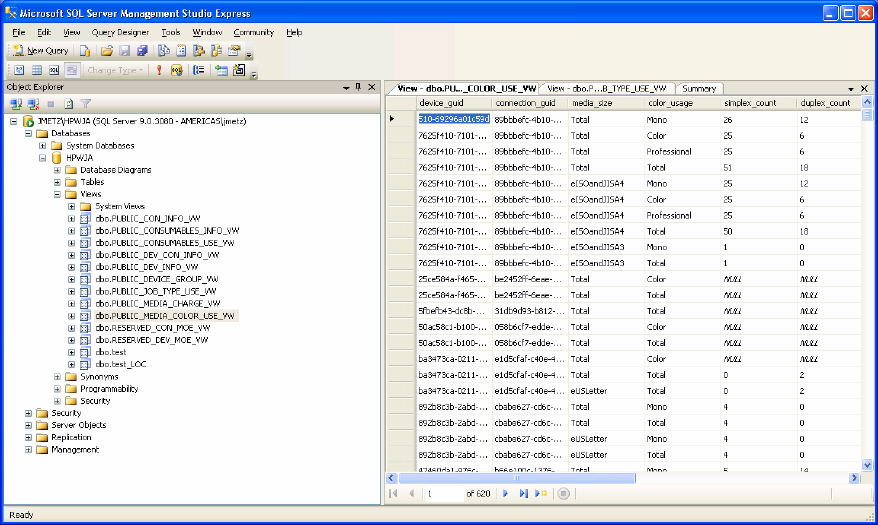This screenshot has width=878, height=525.
Task: Click the New Query button
Action: point(40,51)
